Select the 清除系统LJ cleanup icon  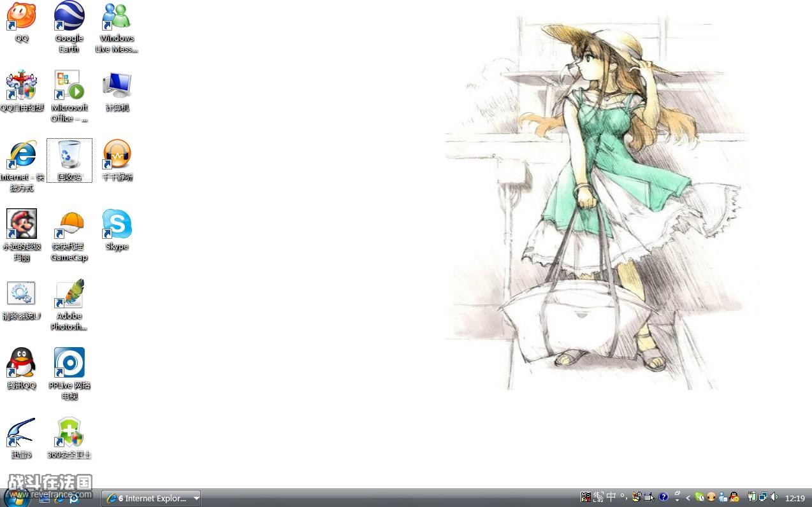22,299
